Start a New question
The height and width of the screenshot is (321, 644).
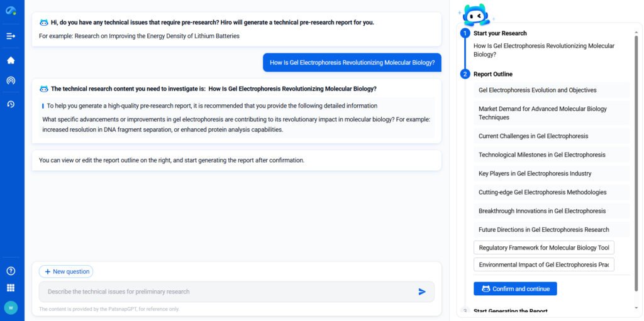(x=66, y=271)
